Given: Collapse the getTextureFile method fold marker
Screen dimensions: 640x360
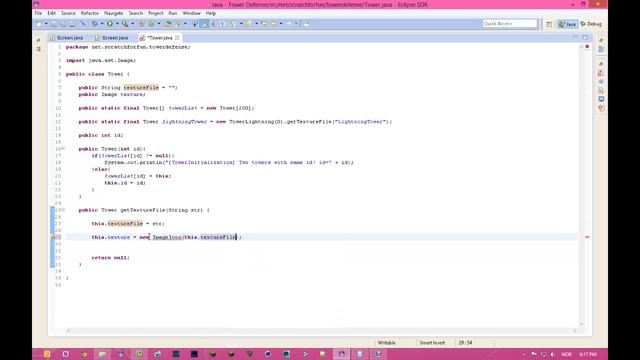Looking at the screenshot, I should [63, 210].
